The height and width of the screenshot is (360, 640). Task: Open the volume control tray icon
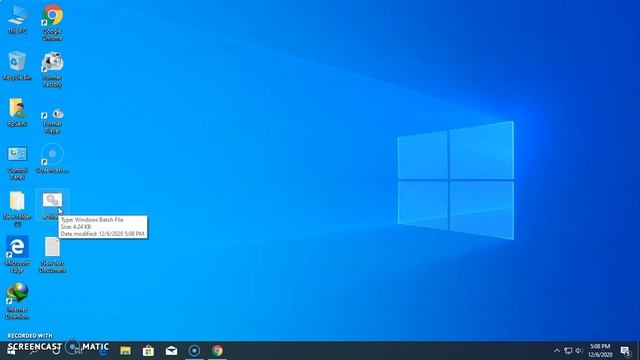pos(579,351)
